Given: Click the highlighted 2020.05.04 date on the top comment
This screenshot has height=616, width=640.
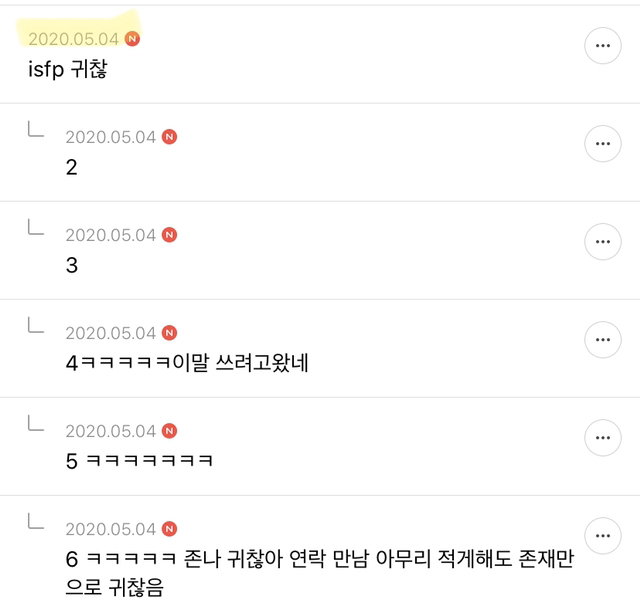Looking at the screenshot, I should (73, 39).
